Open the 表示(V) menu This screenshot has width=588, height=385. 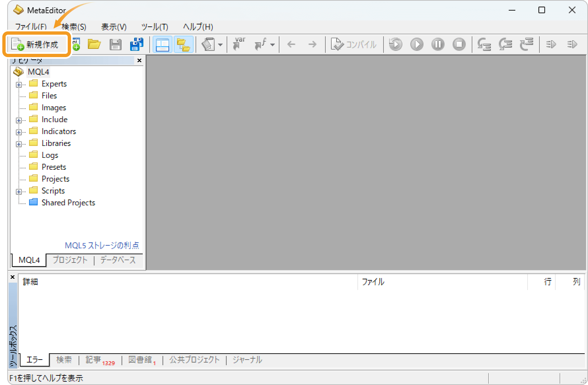coord(114,27)
